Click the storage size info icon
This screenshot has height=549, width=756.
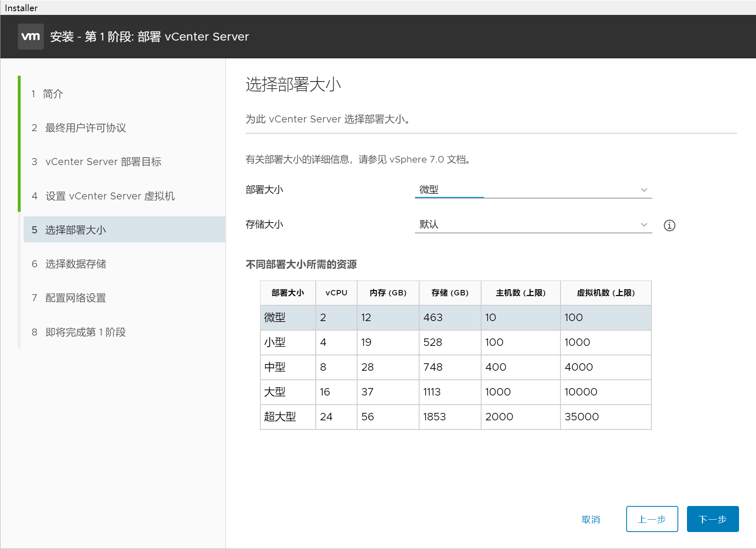pos(669,225)
